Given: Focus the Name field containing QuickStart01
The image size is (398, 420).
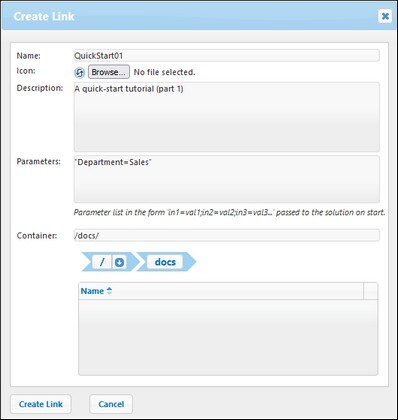Looking at the screenshot, I should point(226,56).
